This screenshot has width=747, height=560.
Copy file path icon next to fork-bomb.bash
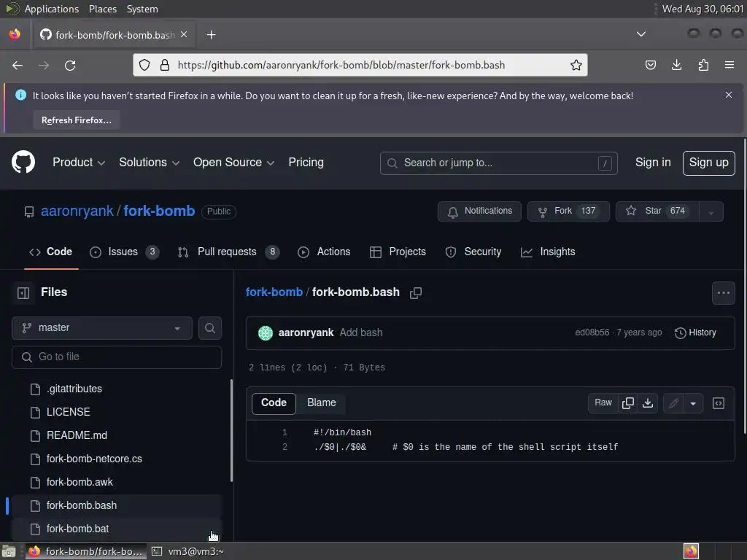coord(416,293)
